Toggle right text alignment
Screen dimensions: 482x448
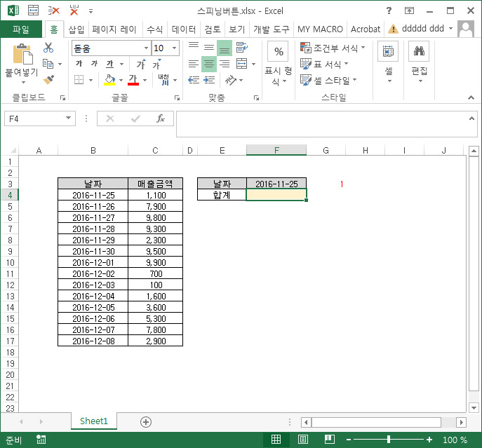[225, 64]
